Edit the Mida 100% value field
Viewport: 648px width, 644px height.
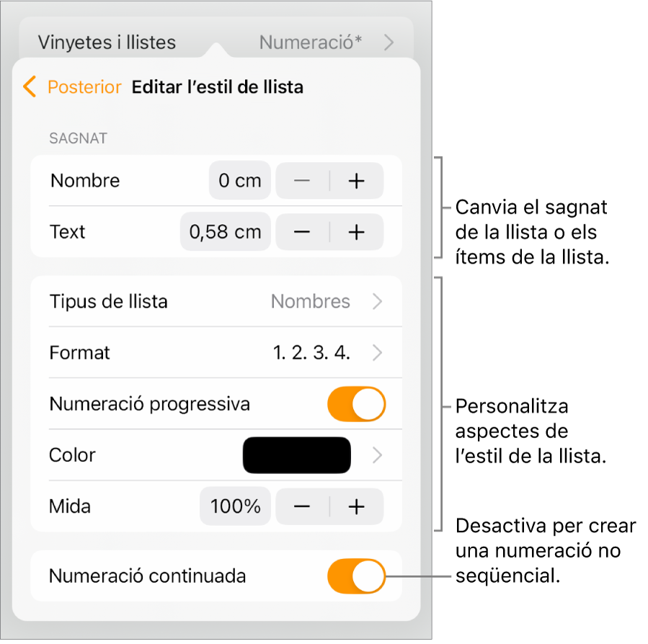[235, 506]
